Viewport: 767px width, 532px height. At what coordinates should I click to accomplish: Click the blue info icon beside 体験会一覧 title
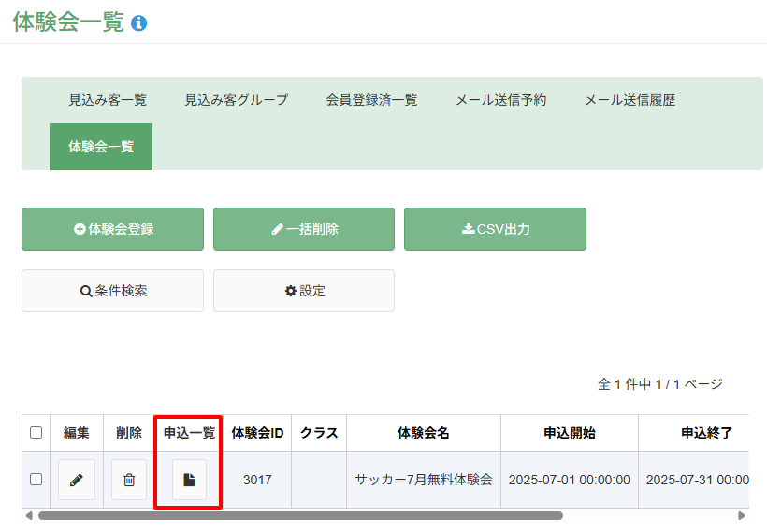click(139, 23)
